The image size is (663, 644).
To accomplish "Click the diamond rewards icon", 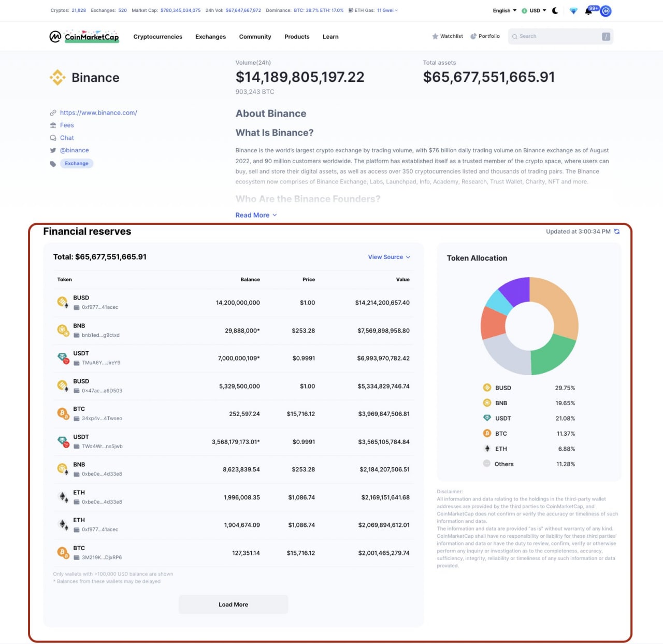I will [x=573, y=11].
